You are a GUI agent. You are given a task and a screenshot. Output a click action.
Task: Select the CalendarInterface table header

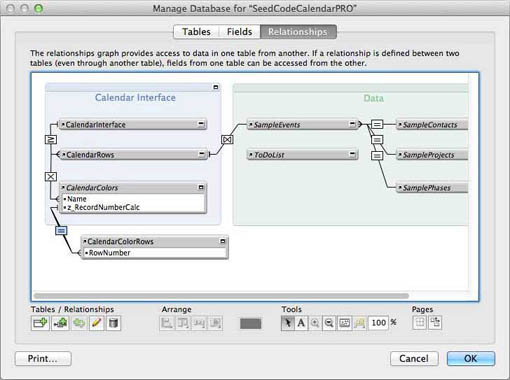pyautogui.click(x=133, y=124)
